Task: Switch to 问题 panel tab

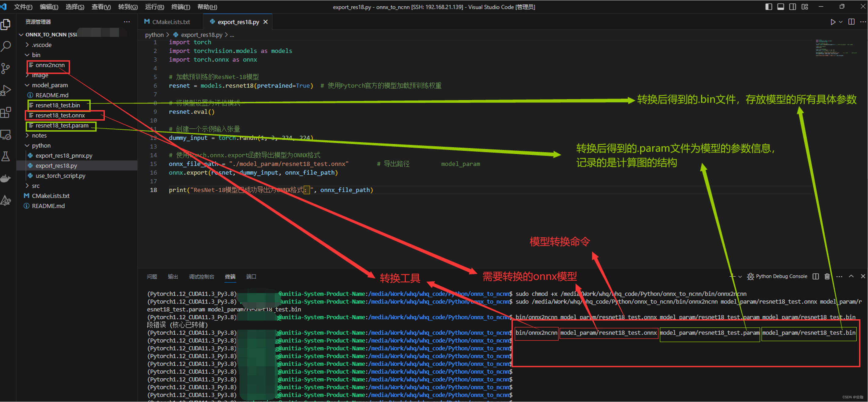Action: pyautogui.click(x=152, y=276)
